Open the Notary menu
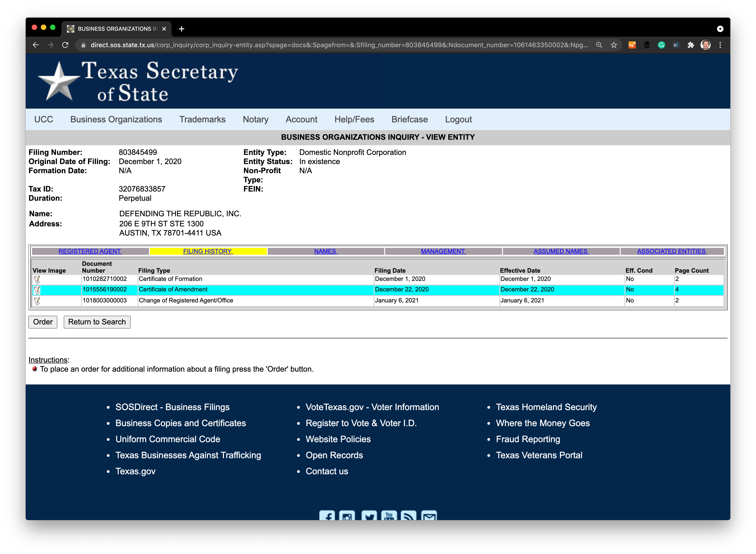Viewport: 756px width, 554px height. point(256,119)
